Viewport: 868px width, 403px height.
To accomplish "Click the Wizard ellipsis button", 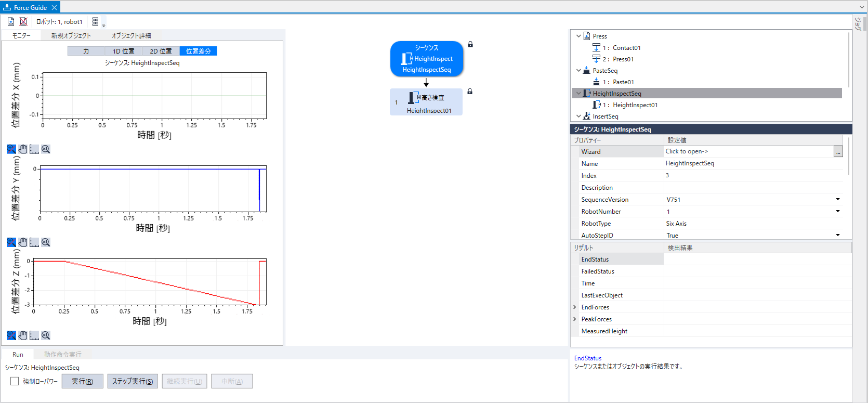I will (x=838, y=152).
